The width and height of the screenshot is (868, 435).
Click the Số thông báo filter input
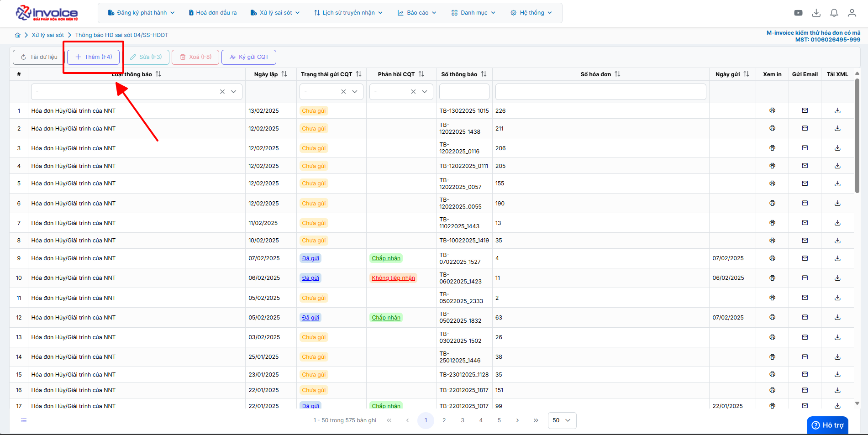point(464,92)
